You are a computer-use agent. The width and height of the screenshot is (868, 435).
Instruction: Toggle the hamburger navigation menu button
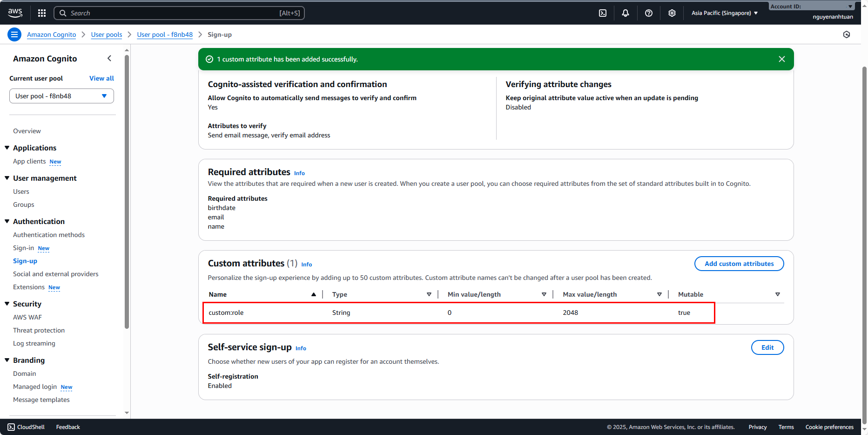pyautogui.click(x=14, y=34)
